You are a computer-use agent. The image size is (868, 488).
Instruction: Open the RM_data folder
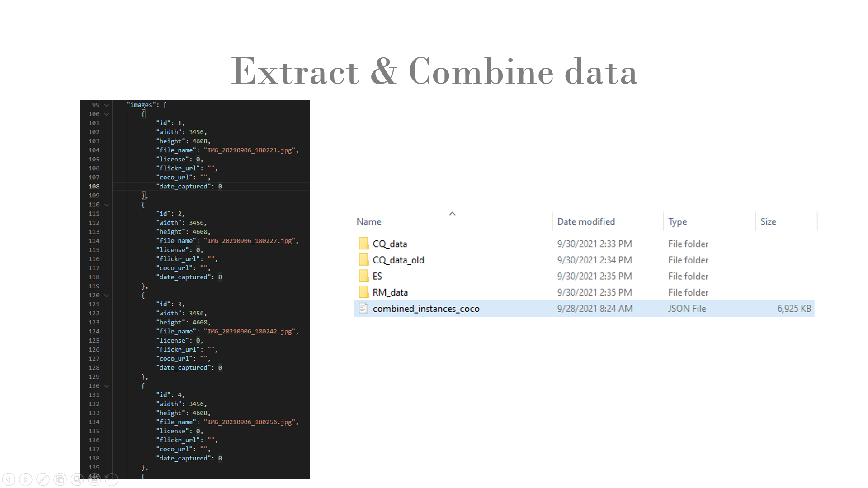pos(390,292)
